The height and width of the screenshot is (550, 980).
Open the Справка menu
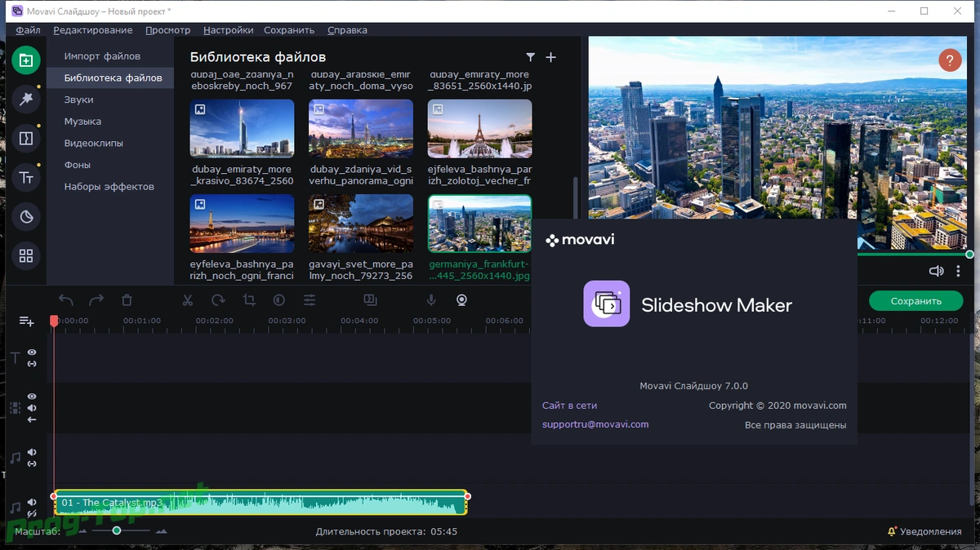click(x=347, y=30)
